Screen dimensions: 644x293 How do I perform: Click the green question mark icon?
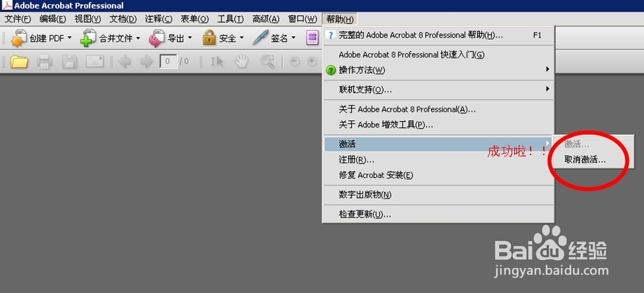[x=331, y=70]
